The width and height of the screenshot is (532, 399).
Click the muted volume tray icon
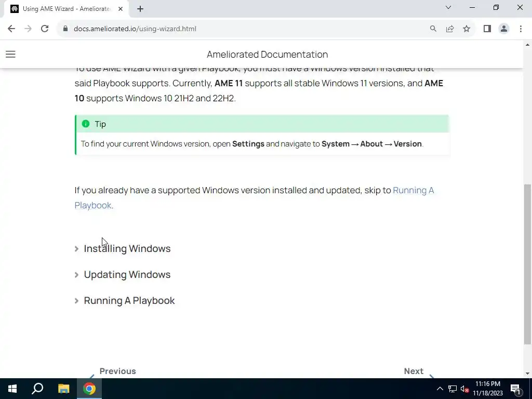(465, 389)
